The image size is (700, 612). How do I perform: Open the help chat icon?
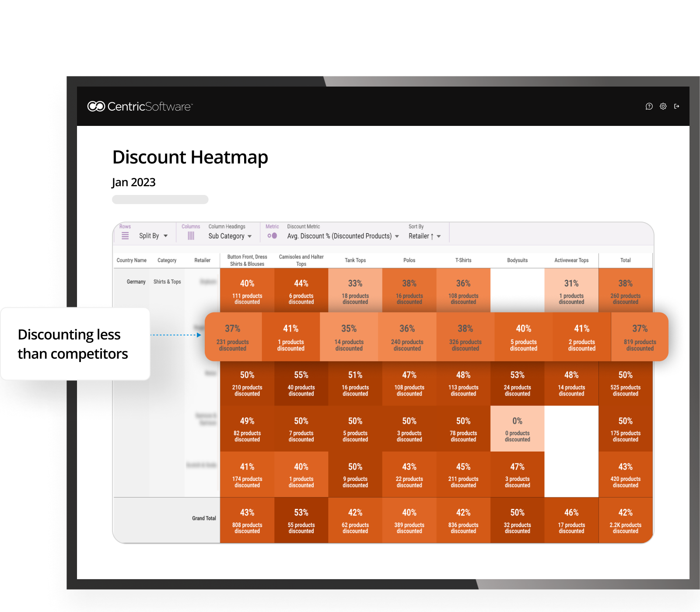pos(649,106)
